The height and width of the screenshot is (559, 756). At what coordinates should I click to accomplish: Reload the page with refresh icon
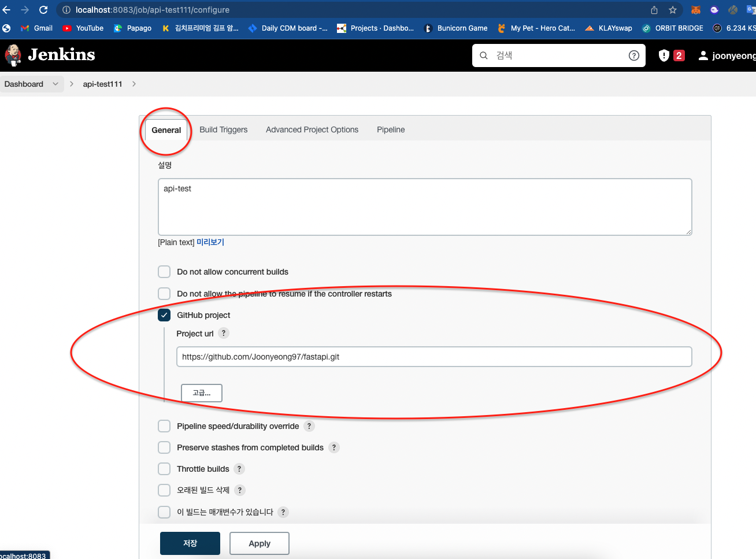click(x=43, y=10)
